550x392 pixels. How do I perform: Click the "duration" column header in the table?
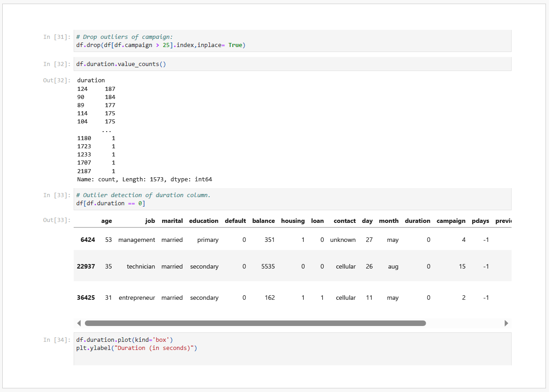[x=417, y=221]
